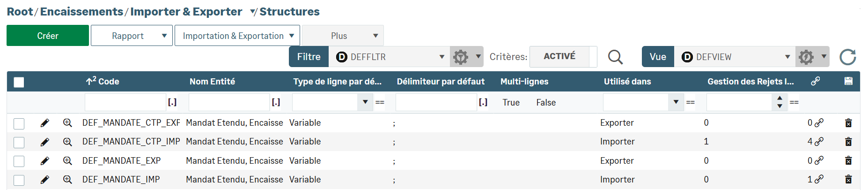Screen dimensions: 868x190
Task: Click the save icon in the table header
Action: pos(848,81)
